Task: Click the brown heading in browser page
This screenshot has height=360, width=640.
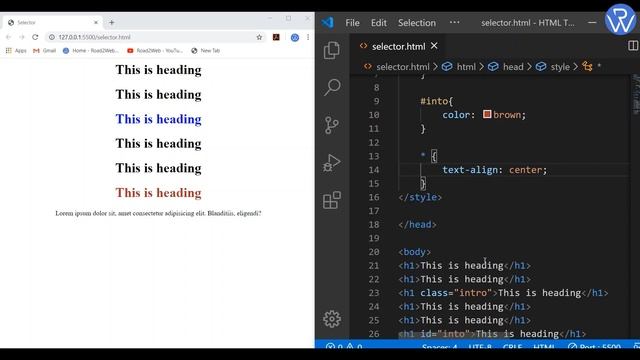Action: (158, 193)
